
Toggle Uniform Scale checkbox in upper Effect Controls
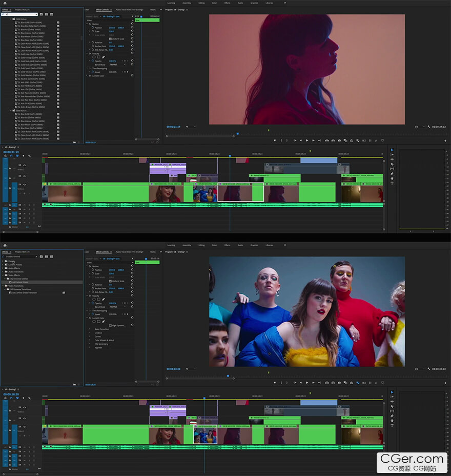pyautogui.click(x=110, y=39)
